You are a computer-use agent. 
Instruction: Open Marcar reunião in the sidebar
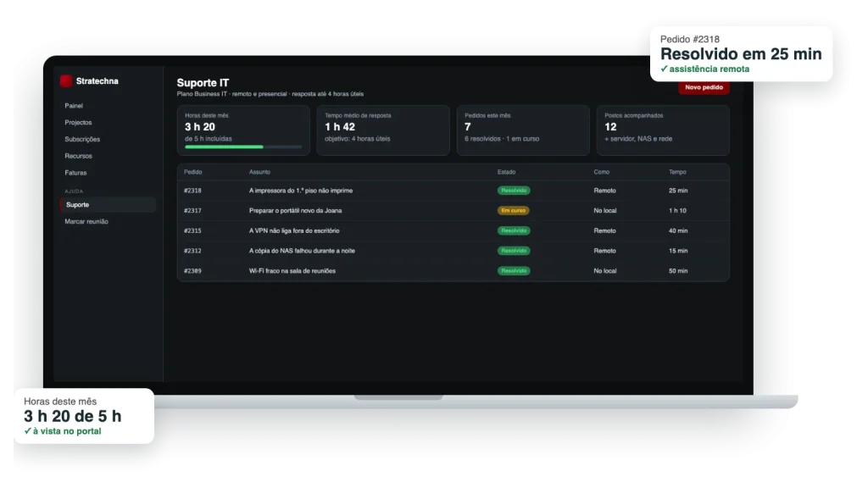coord(86,221)
